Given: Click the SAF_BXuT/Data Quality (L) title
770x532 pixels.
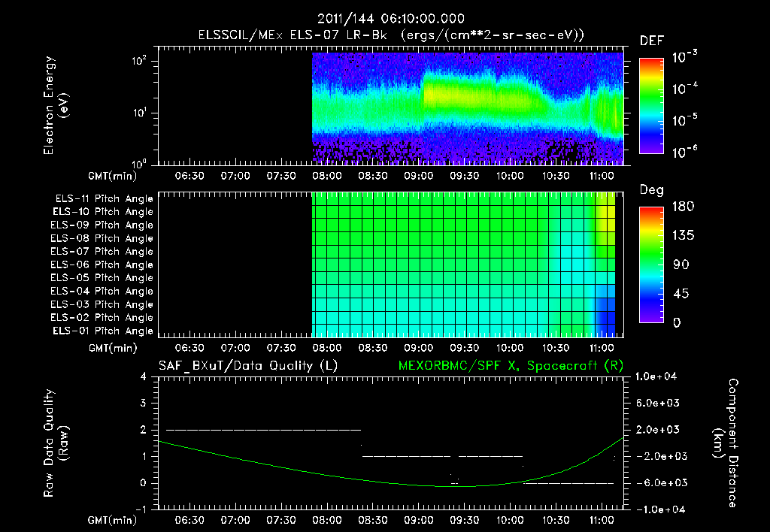Looking at the screenshot, I should pyautogui.click(x=248, y=366).
